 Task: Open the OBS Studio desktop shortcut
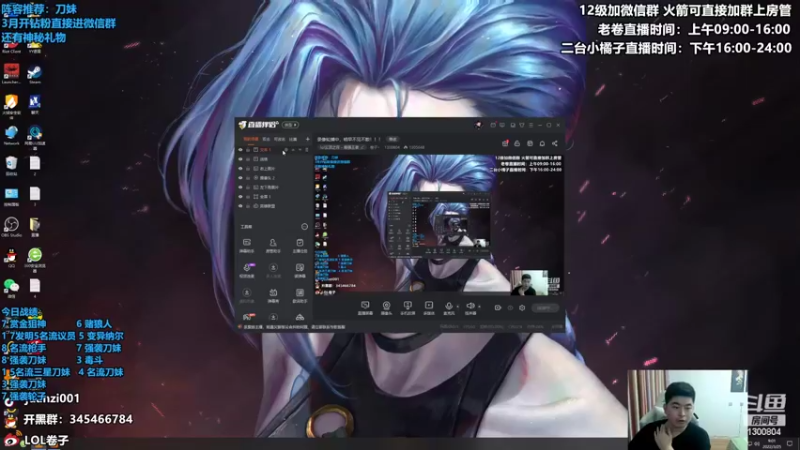[x=11, y=227]
